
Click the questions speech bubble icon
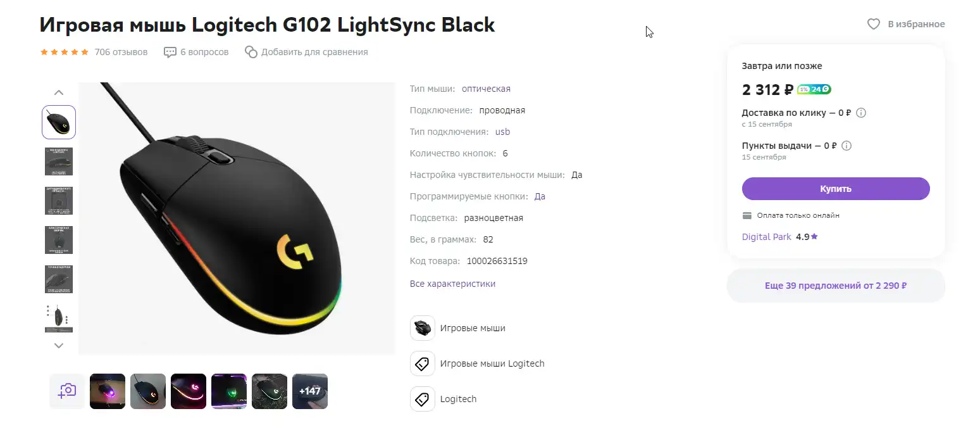[170, 52]
